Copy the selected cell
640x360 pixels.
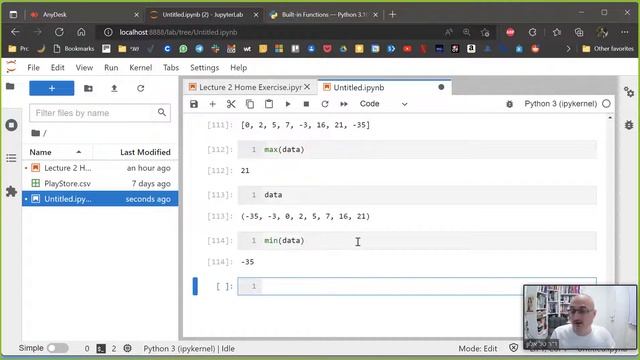click(x=250, y=104)
